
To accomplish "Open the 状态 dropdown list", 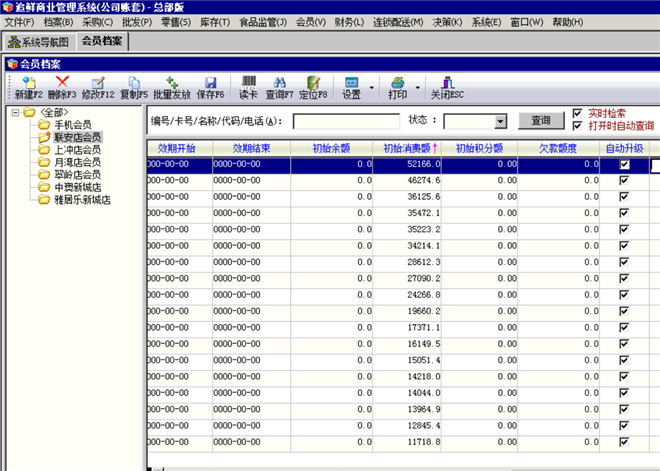I will 501,121.
